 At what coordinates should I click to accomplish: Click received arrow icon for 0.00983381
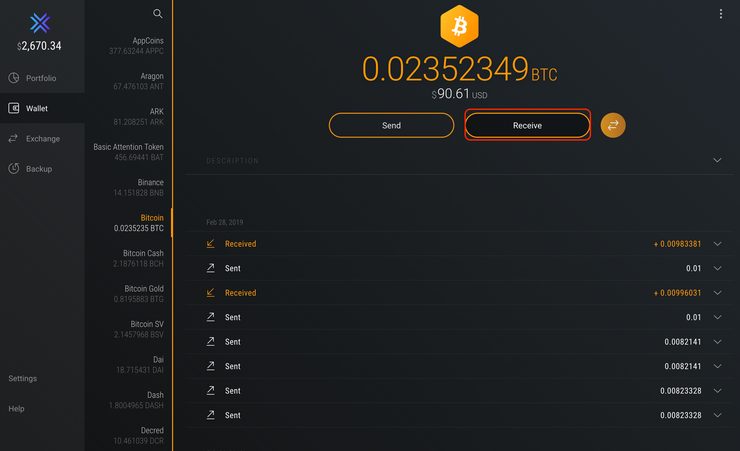pyautogui.click(x=210, y=243)
